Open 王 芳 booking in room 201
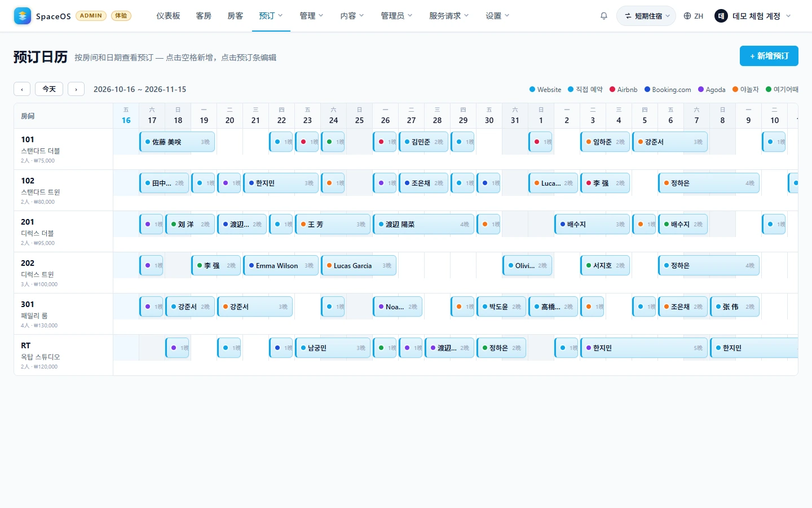 pyautogui.click(x=333, y=224)
